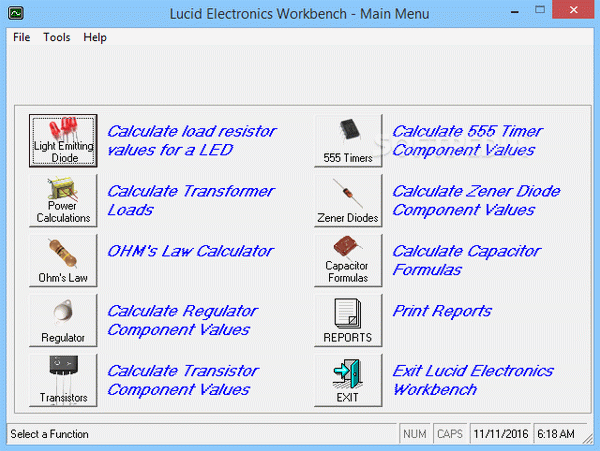The height and width of the screenshot is (451, 600).
Task: Launch the Ohm's Law resistor icon
Action: pos(63,261)
